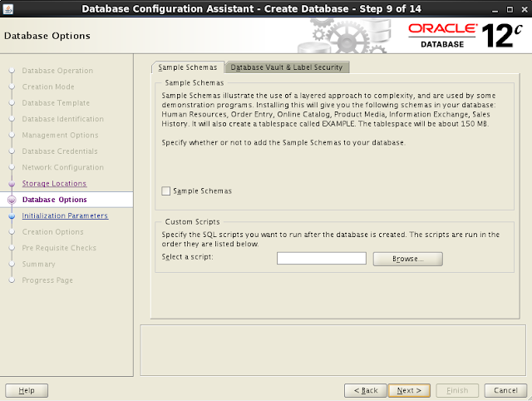532x401 pixels.
Task: Click the Java window icon in title bar
Action: point(7,9)
